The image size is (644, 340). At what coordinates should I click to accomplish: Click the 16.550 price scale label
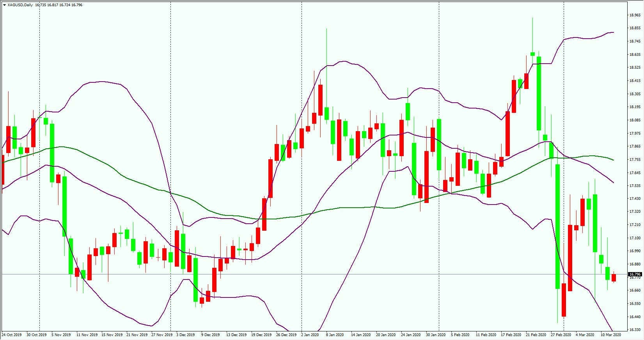point(635,304)
